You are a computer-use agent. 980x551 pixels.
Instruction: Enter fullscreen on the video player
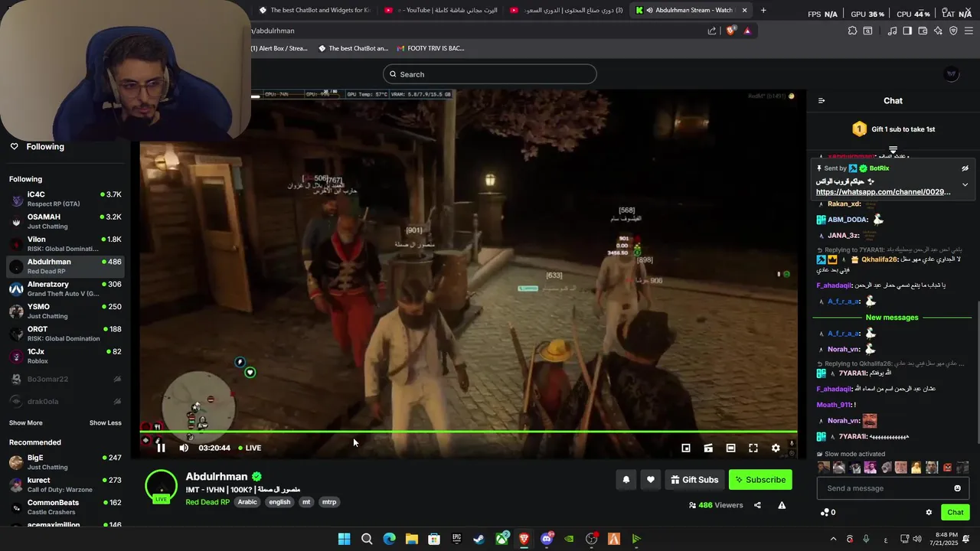click(753, 448)
